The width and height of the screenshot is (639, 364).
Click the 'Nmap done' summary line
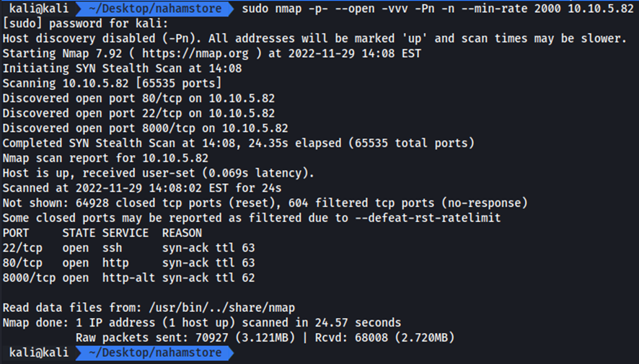click(202, 323)
